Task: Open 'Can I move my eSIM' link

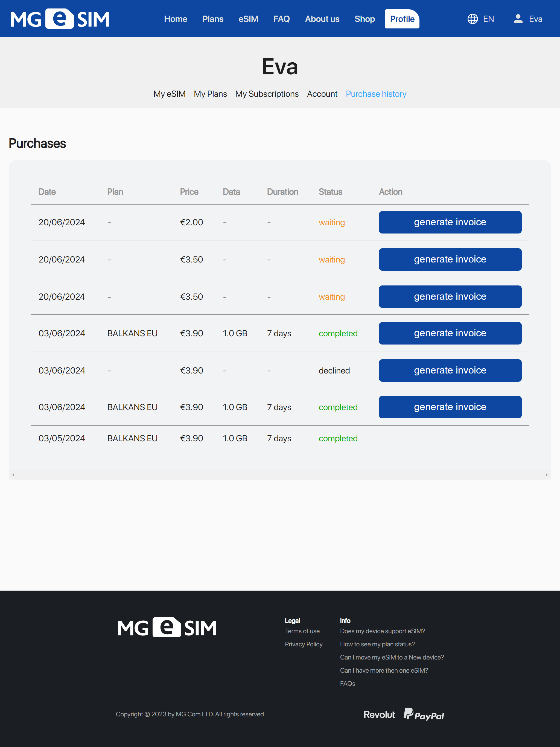Action: (x=392, y=657)
